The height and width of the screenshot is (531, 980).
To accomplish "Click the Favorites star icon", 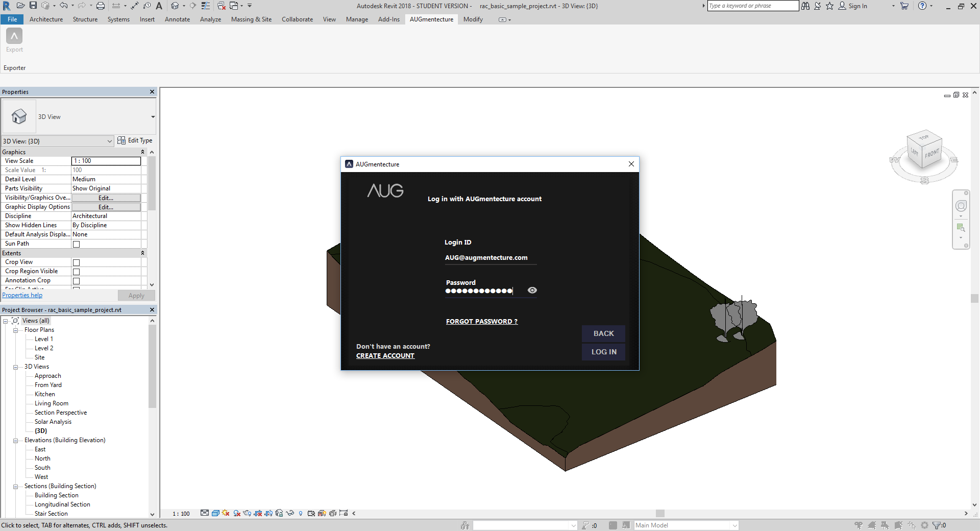I will click(830, 6).
